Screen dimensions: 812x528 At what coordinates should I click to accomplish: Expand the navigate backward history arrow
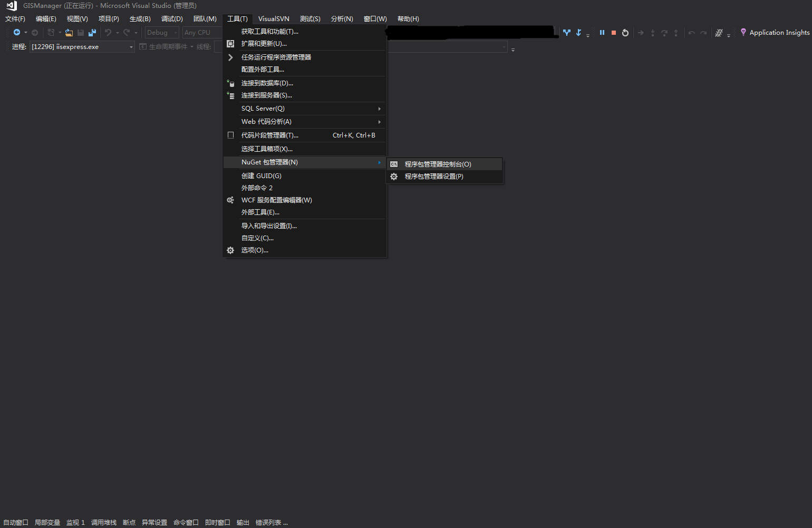[25, 33]
